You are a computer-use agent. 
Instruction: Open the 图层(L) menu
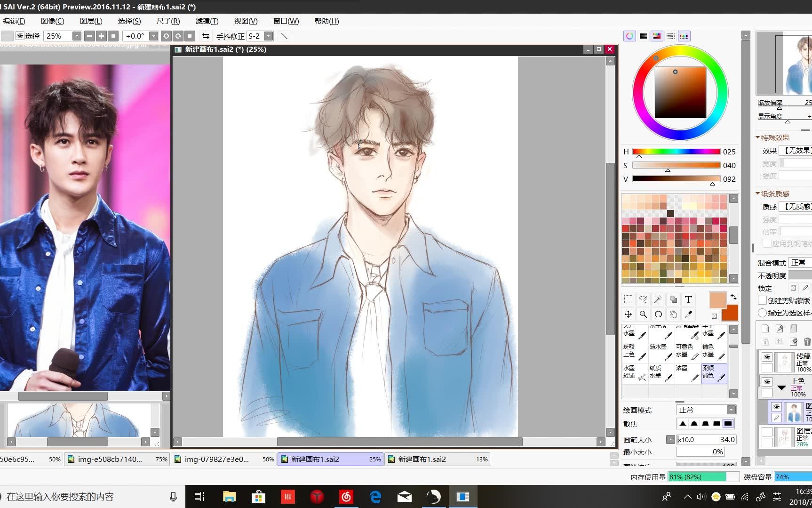pos(91,21)
